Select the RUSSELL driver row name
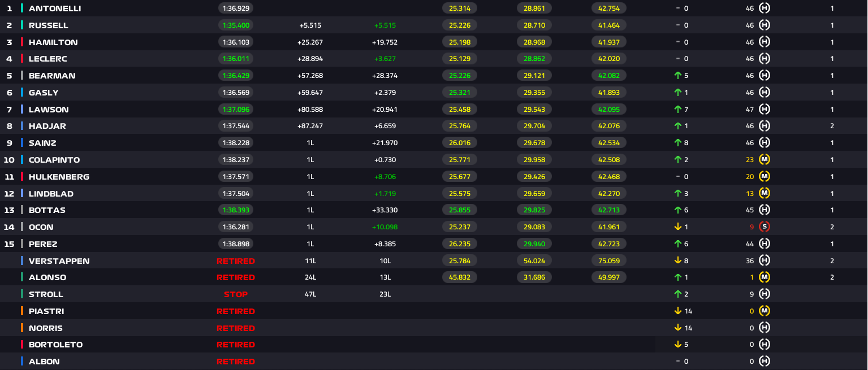868x370 pixels. (48, 25)
